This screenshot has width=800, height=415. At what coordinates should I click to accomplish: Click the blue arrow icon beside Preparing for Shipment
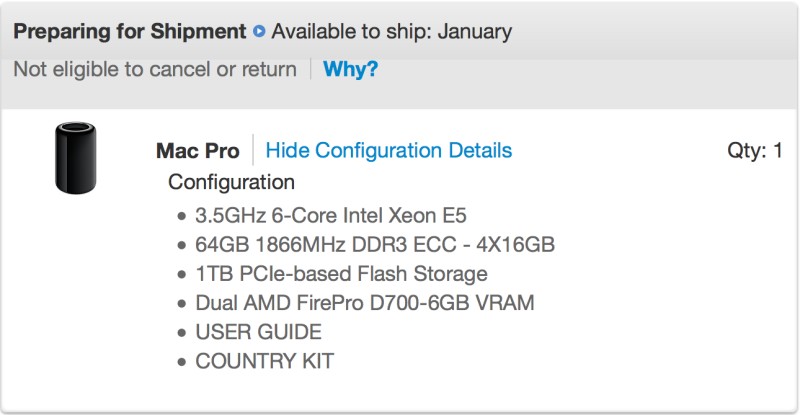[x=259, y=31]
